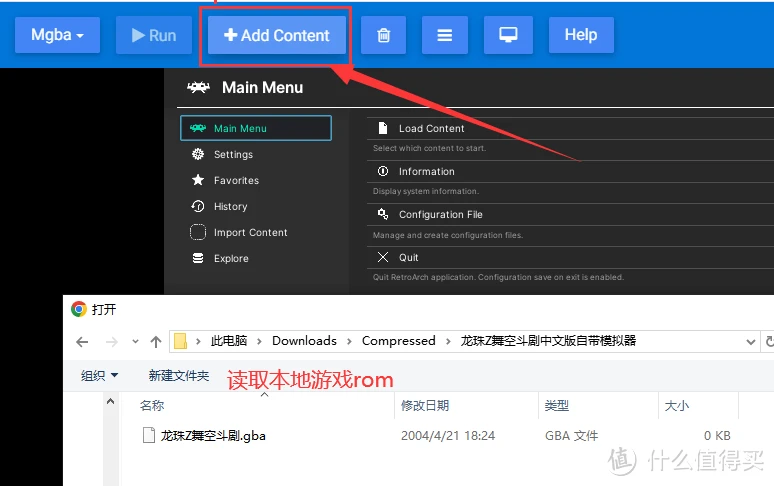
Task: Open the recent locations chevron in the file dialog
Action: (135, 341)
